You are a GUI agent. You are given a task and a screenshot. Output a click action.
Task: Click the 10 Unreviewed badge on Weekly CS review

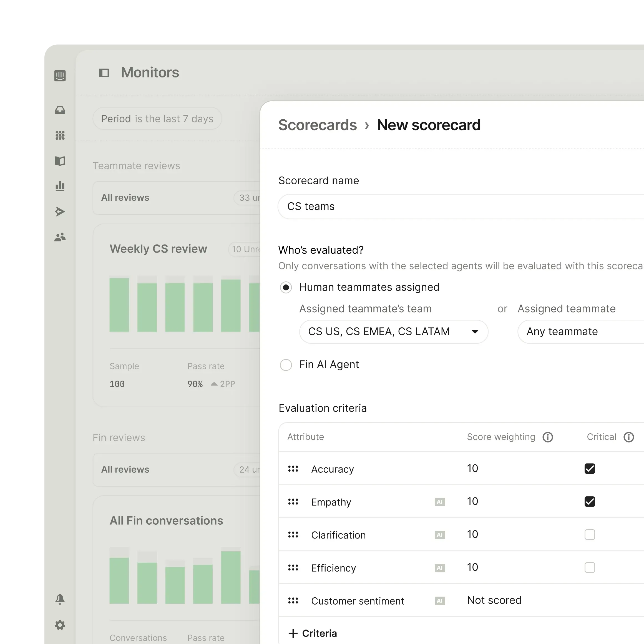pos(244,249)
